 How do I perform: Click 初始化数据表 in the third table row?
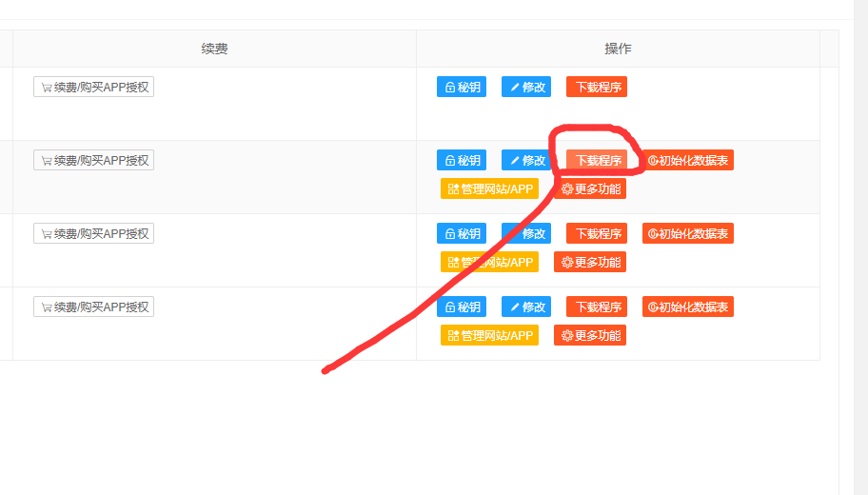tap(688, 233)
